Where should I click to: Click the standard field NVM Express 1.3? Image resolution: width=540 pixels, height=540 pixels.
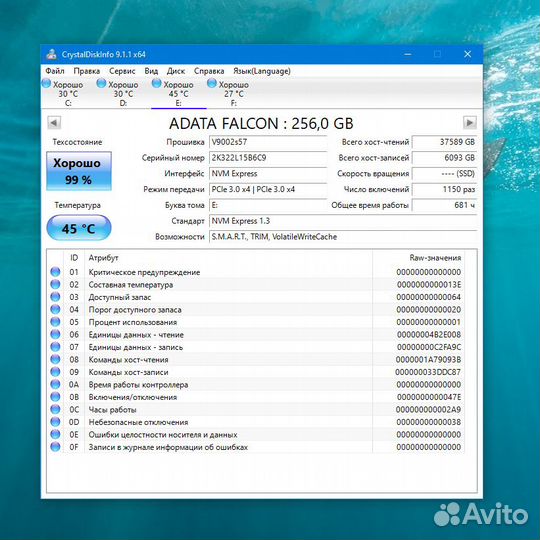point(343,221)
